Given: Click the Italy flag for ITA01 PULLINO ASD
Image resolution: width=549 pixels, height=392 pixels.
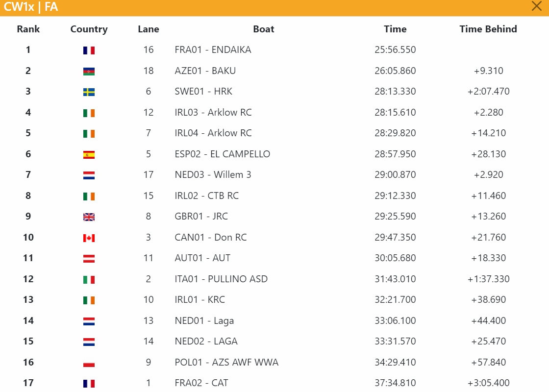Looking at the screenshot, I should [x=89, y=280].
